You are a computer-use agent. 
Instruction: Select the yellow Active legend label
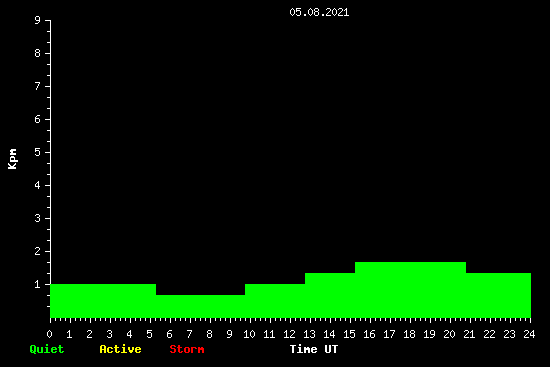point(120,349)
